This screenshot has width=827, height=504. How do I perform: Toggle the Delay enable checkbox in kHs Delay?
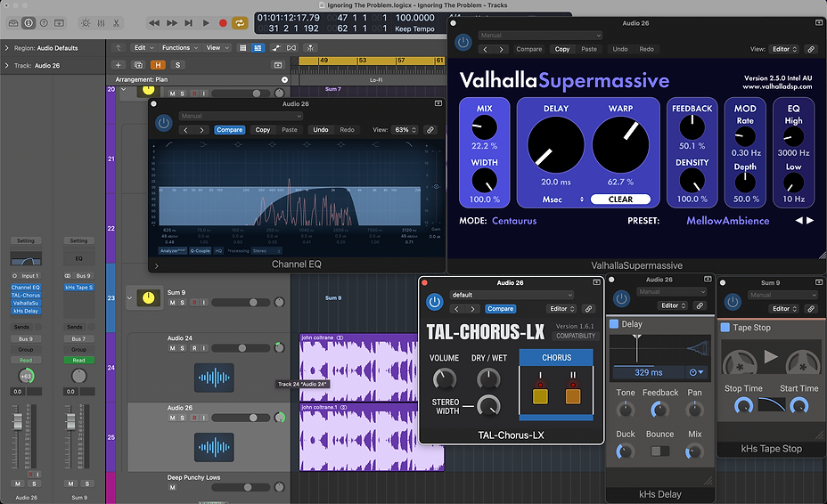click(614, 324)
